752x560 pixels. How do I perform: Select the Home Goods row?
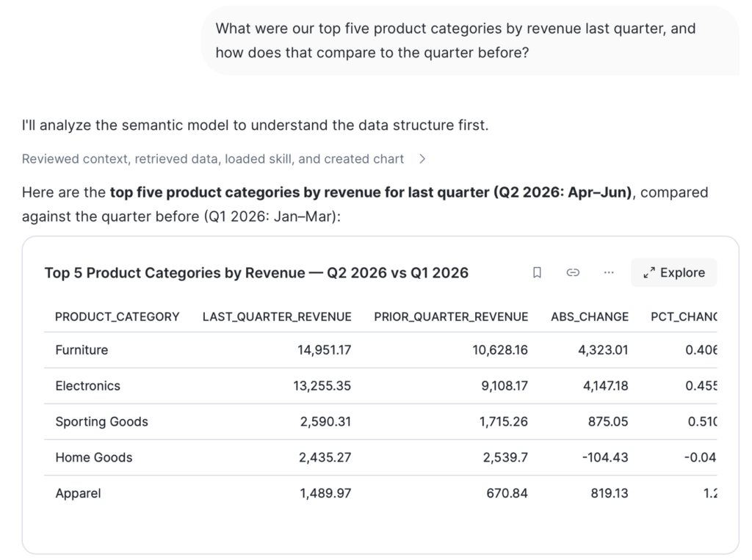380,457
